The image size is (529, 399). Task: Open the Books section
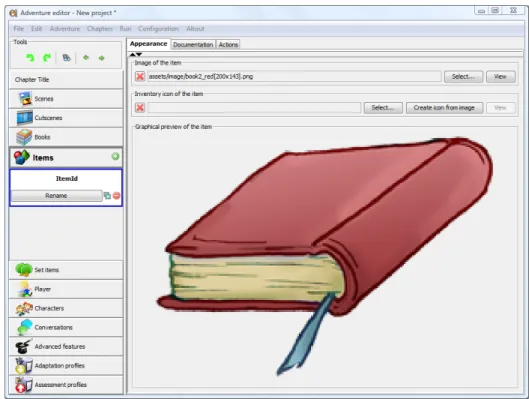[66, 137]
